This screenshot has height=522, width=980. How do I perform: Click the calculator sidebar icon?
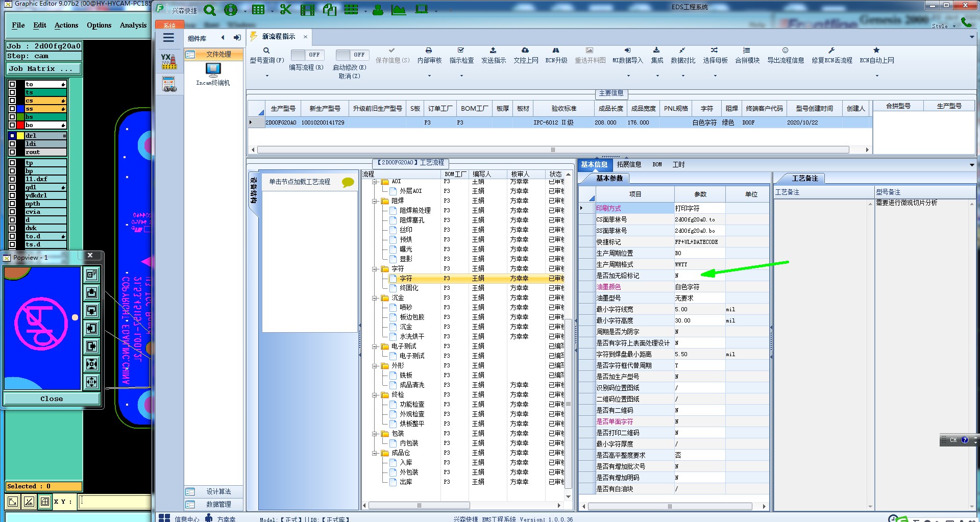(x=169, y=84)
